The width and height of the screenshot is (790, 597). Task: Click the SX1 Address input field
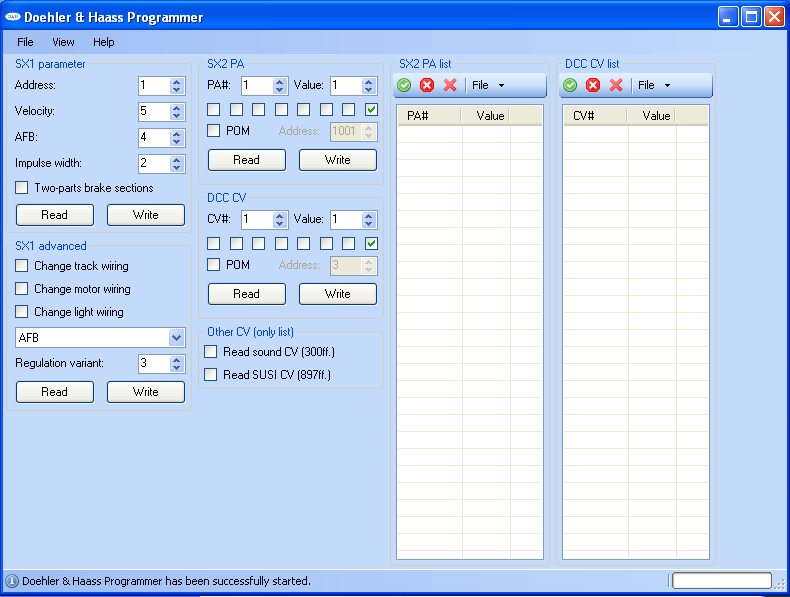coord(154,86)
